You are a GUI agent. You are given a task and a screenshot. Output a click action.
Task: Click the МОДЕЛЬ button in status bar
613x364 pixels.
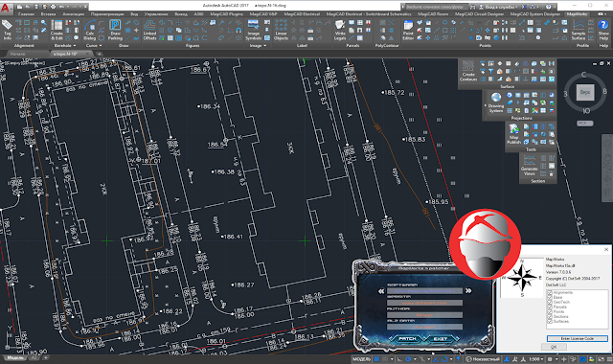362,359
